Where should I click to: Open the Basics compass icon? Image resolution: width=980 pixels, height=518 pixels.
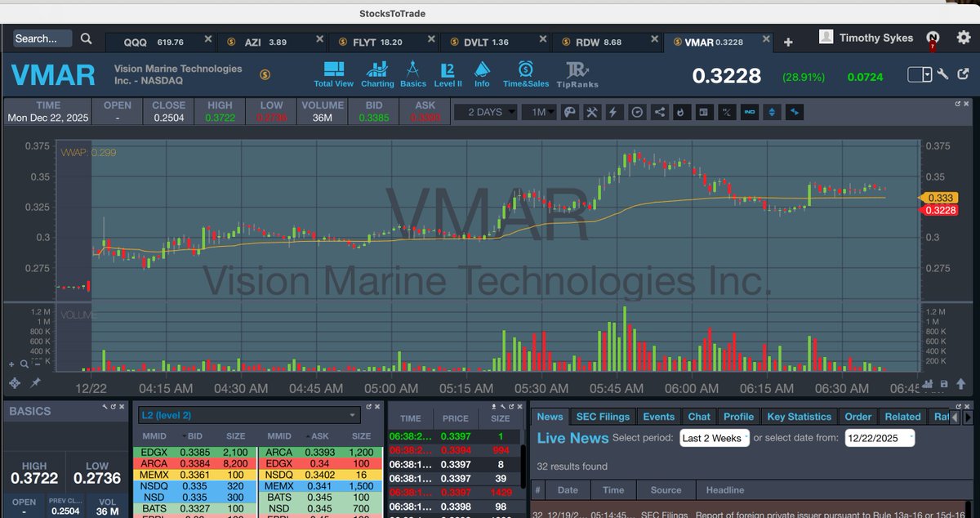[413, 74]
